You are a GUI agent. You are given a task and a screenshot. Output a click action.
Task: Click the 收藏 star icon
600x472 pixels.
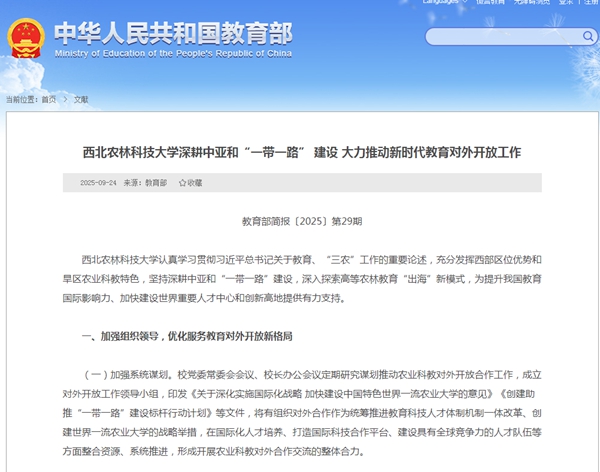181,183
